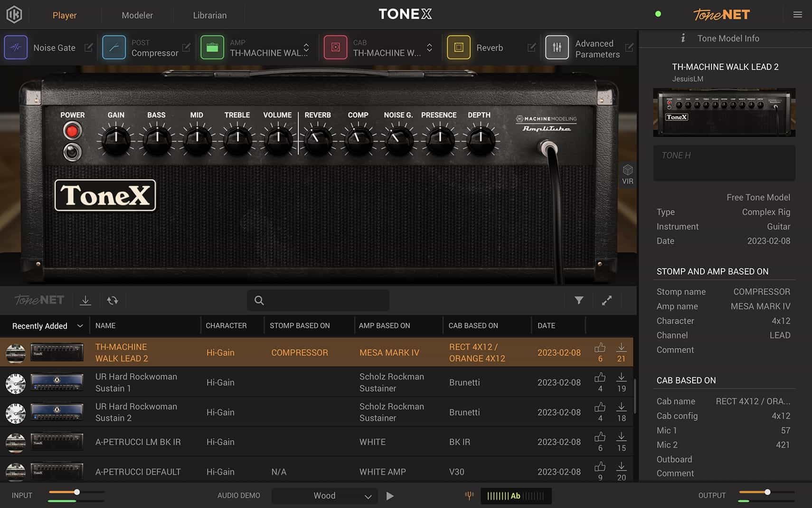Screen dimensions: 812x508
Task: Click the tuner fork icon
Action: point(469,496)
